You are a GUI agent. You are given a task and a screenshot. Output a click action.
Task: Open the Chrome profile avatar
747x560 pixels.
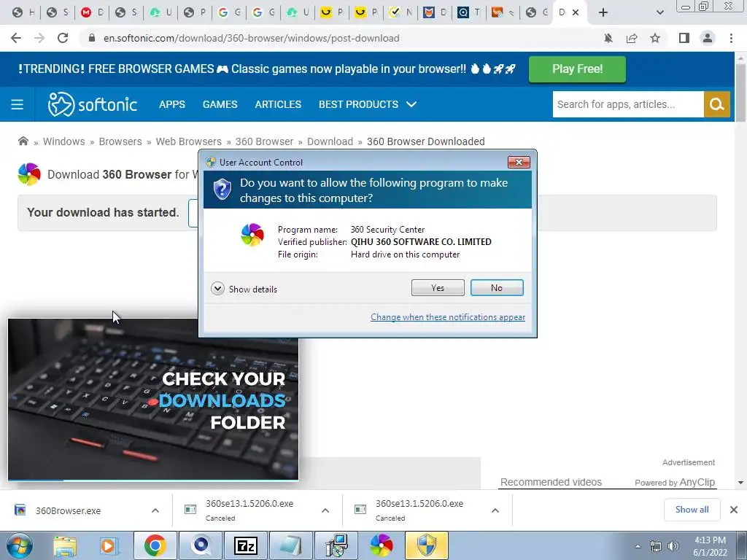tap(708, 38)
